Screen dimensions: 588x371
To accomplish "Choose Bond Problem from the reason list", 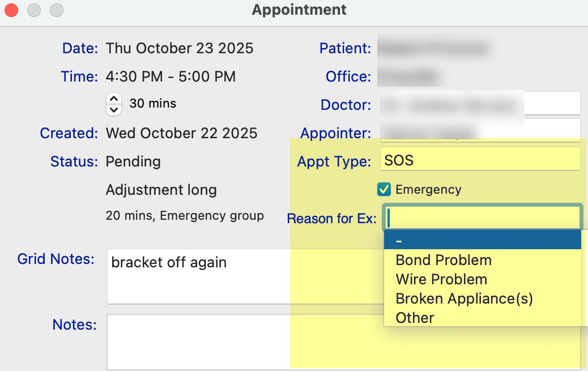I will (444, 260).
